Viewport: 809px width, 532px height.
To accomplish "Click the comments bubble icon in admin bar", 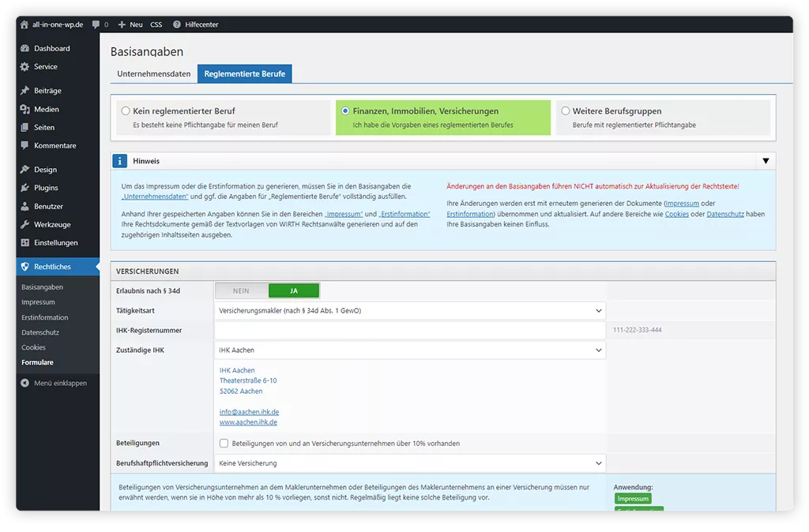I will tap(96, 24).
